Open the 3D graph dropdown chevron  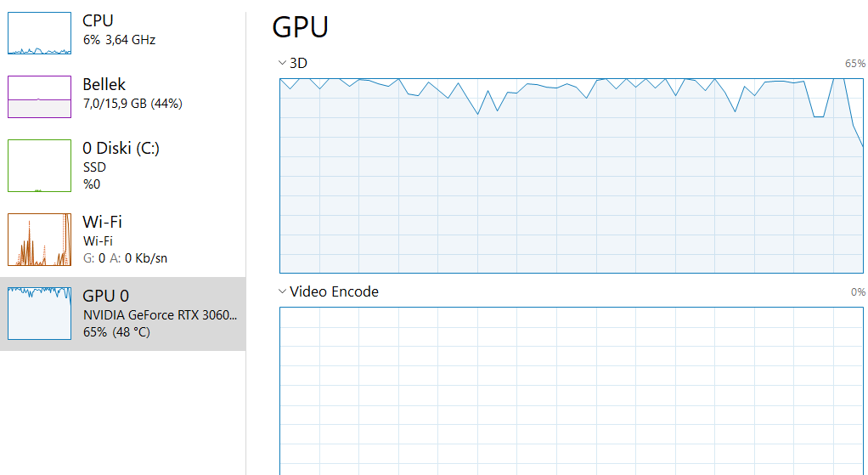coord(282,63)
